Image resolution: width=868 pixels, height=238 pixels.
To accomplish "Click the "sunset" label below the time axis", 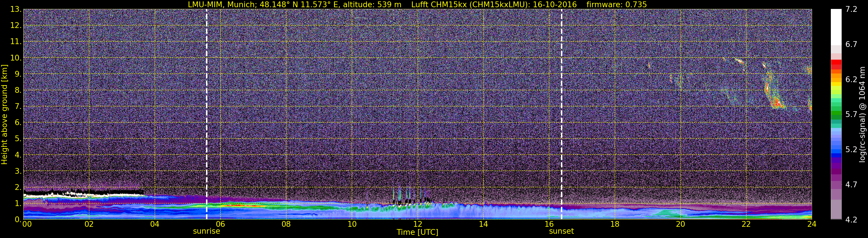I will point(561,231).
